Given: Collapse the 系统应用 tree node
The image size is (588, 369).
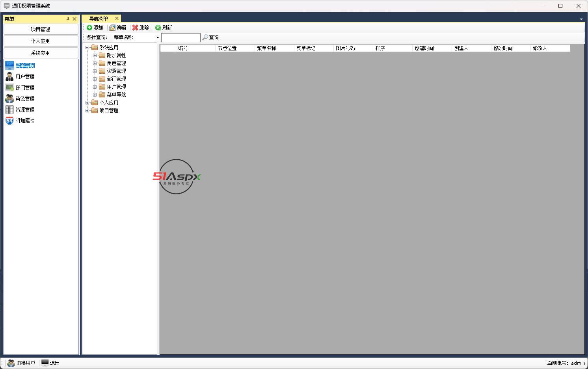Looking at the screenshot, I should click(x=87, y=48).
